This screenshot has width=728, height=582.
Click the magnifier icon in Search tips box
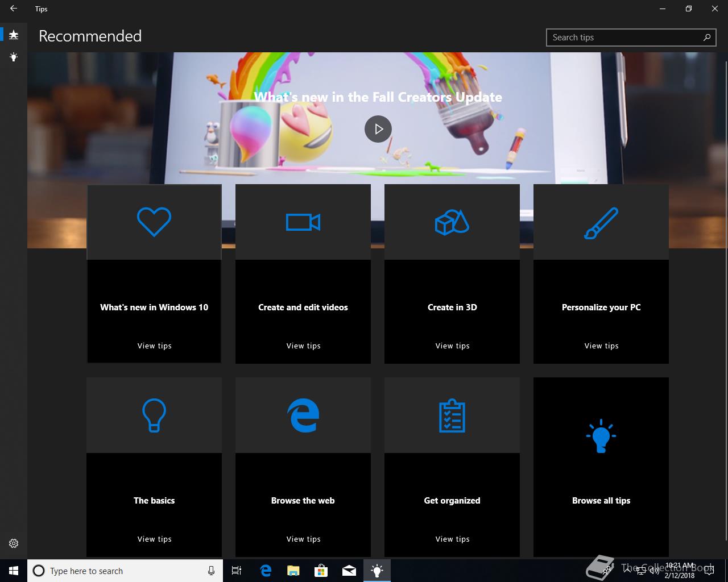pyautogui.click(x=707, y=38)
